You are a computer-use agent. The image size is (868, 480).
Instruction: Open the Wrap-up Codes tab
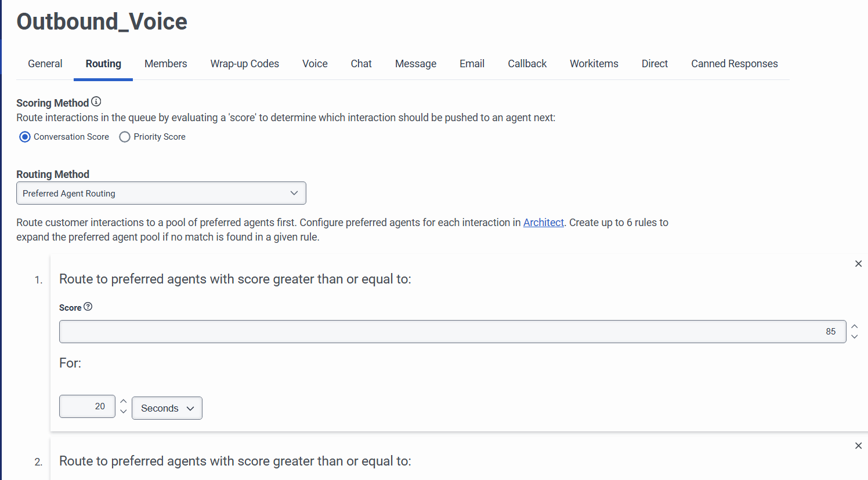[244, 64]
